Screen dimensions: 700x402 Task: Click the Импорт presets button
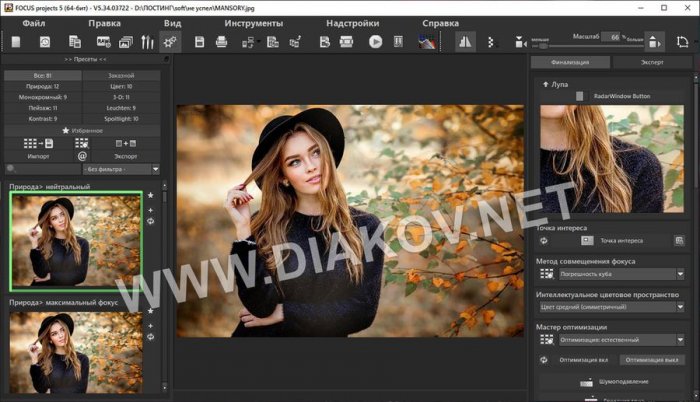click(x=38, y=156)
